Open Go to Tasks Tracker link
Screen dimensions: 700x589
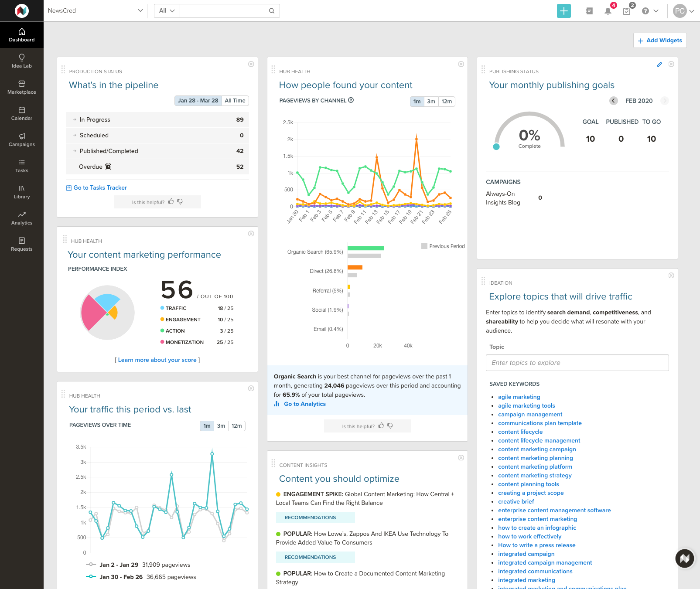[x=96, y=188]
